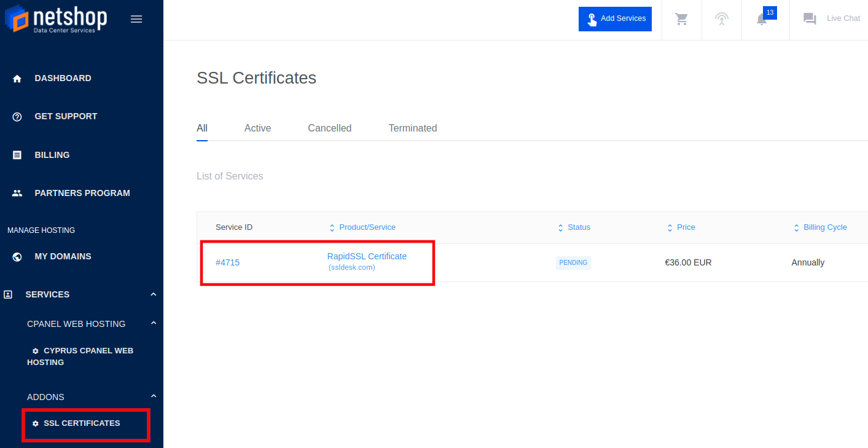Click the sort arrows beside Billing Cycle
868x448 pixels.
coord(797,228)
